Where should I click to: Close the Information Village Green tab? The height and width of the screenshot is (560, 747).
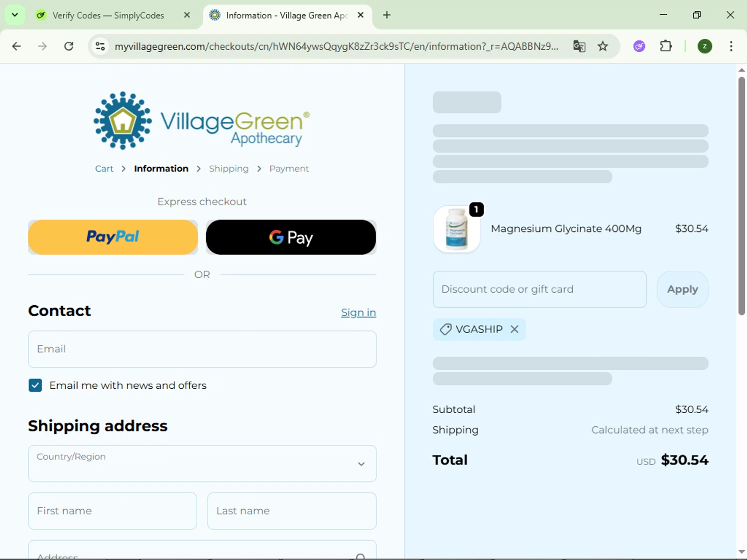point(361,15)
